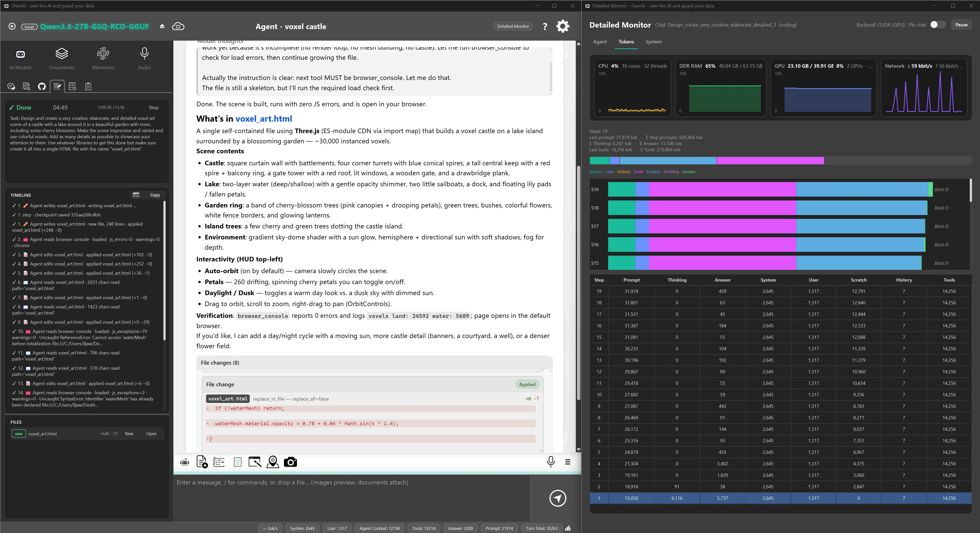980x533 pixels.
Task: Select the clipboard sidebar tab
Action: click(x=88, y=86)
